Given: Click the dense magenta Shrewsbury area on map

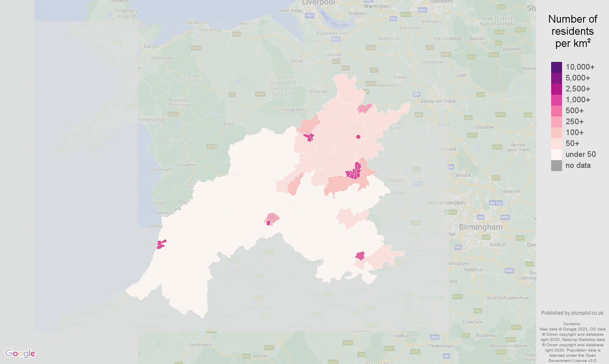Looking at the screenshot, I should point(354,172).
